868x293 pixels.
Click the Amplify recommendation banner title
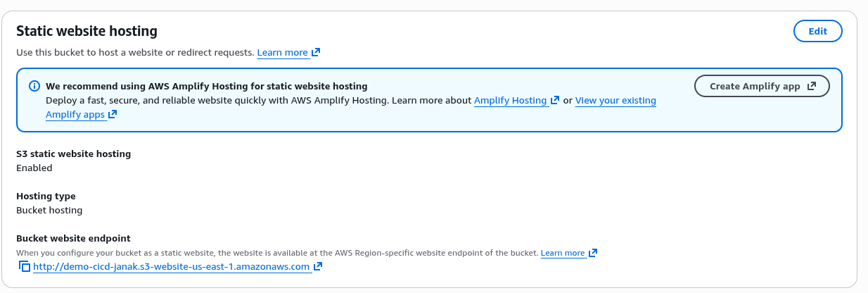(x=206, y=86)
